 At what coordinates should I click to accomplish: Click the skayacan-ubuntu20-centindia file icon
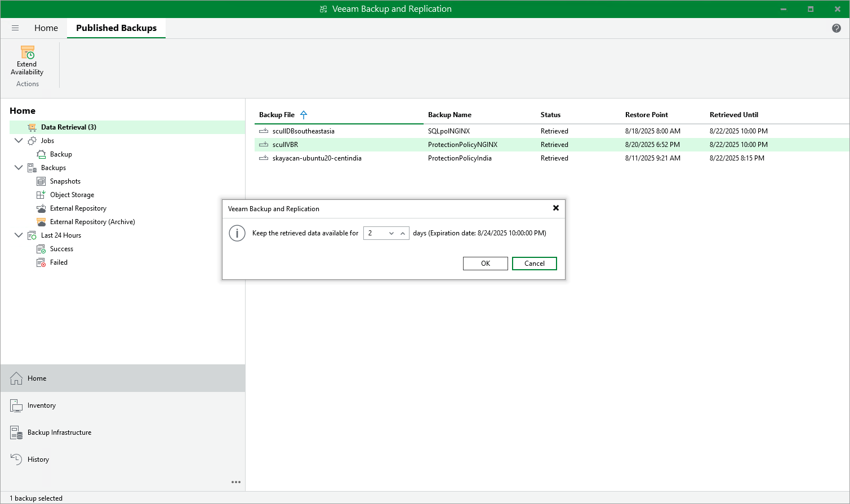click(264, 158)
